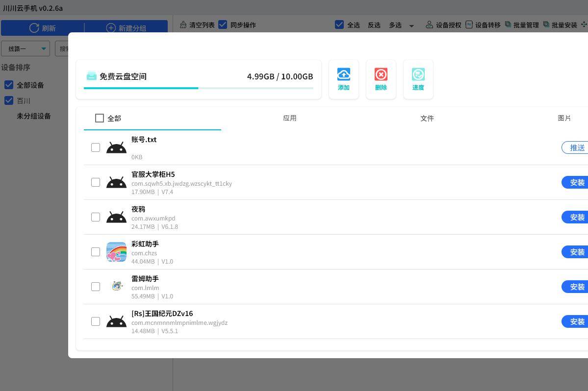Switch to the 应用 tab

coord(289,118)
